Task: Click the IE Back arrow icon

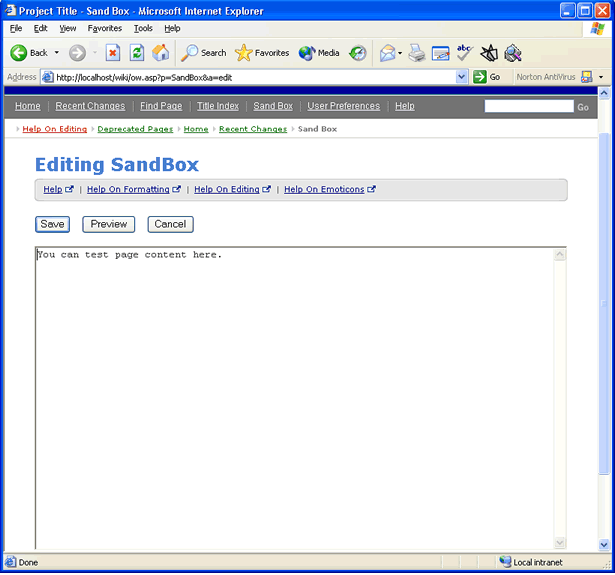Action: pyautogui.click(x=18, y=53)
